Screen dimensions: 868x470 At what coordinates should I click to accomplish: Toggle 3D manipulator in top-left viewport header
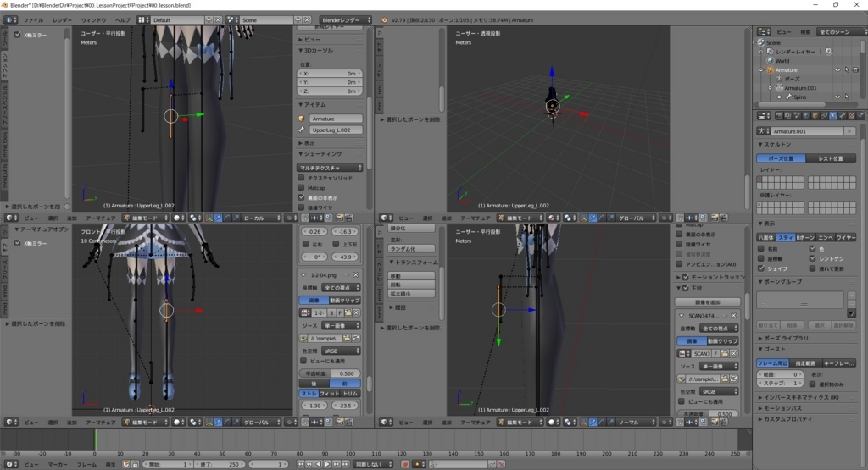click(x=209, y=218)
